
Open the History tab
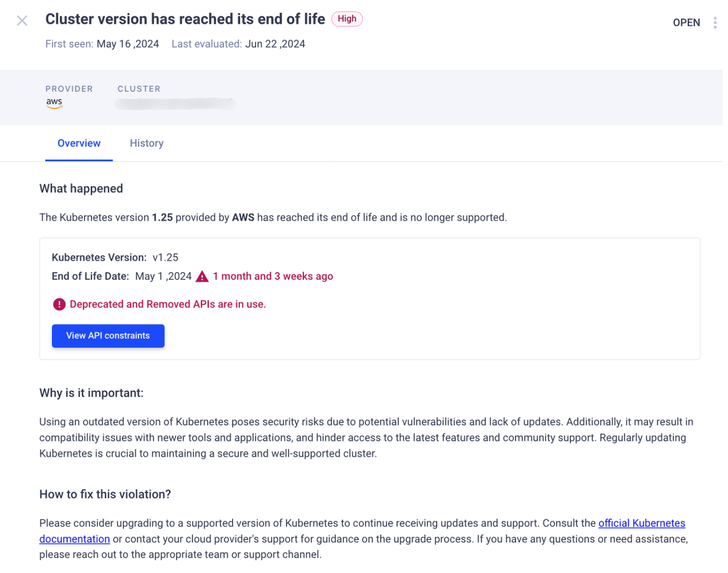point(146,143)
